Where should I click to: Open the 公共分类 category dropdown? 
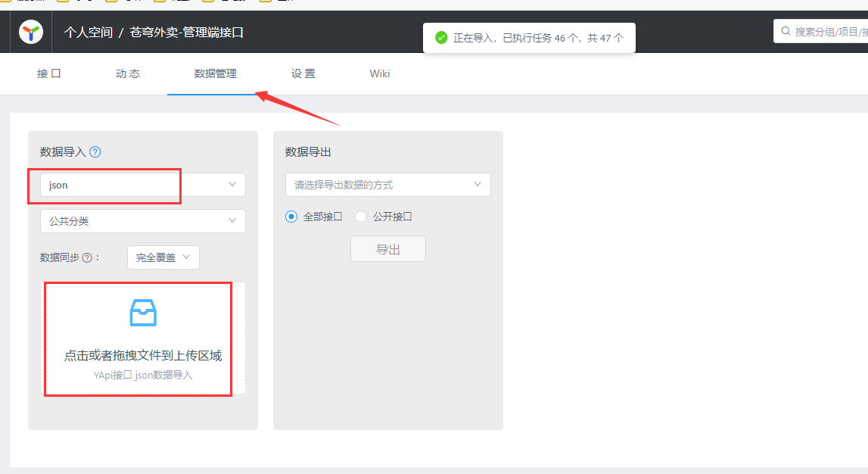pos(143,221)
